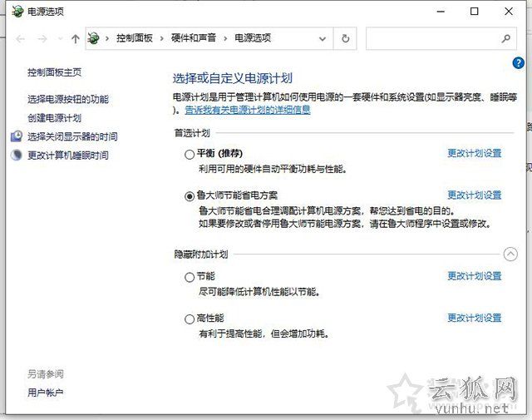Click the up arrow to parent folder
Viewport: 532px width, 420px height.
[x=76, y=39]
